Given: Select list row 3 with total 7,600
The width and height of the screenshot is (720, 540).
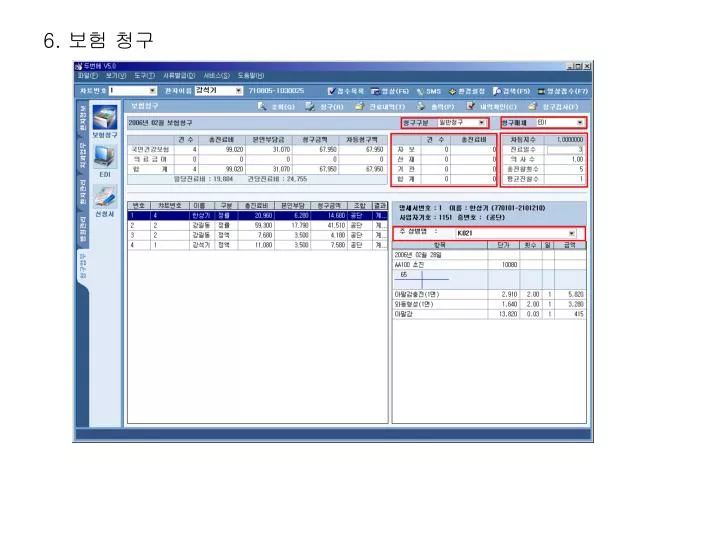Looking at the screenshot, I should tap(257, 235).
